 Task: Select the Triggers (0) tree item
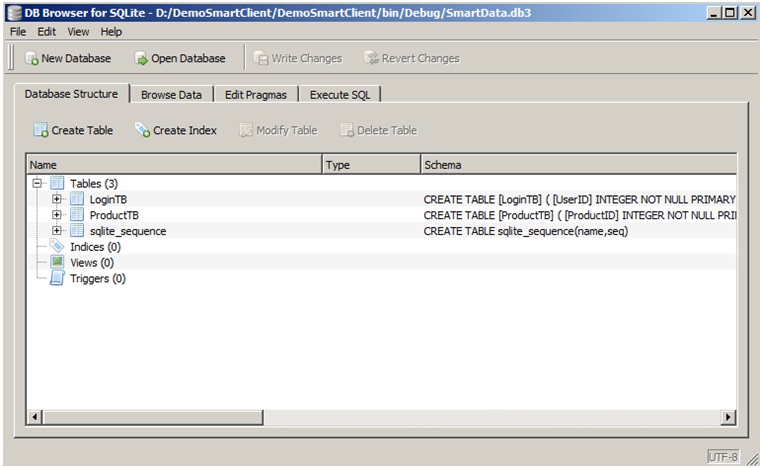[98, 278]
